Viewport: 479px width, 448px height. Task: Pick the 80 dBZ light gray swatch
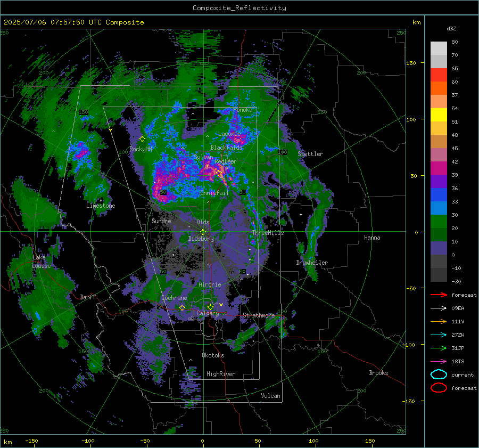[x=439, y=48]
